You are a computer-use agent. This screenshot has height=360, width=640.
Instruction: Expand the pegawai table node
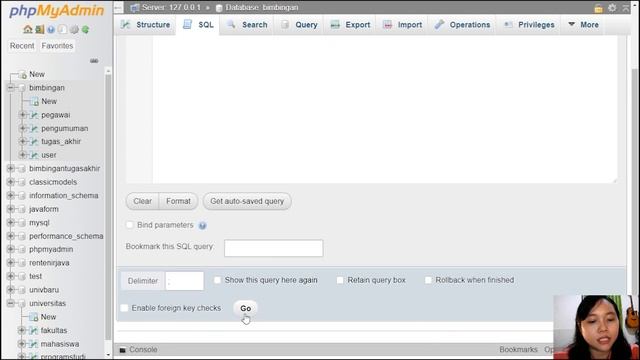23,115
